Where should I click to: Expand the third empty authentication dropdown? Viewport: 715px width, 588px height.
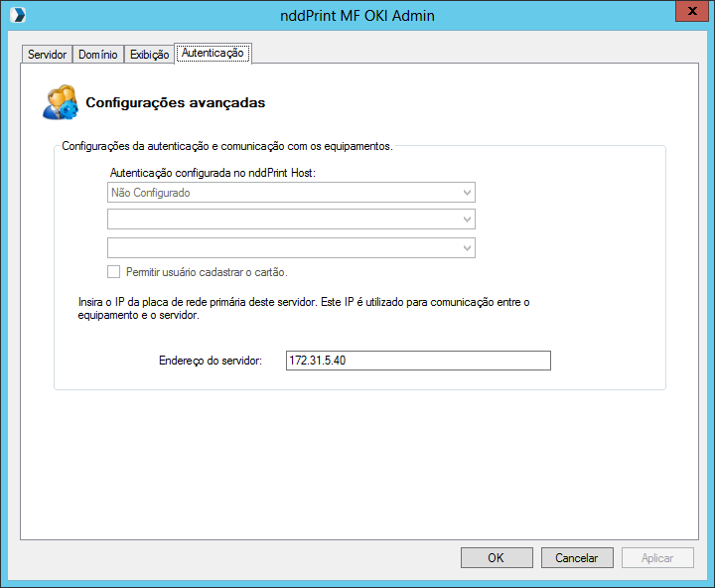click(x=290, y=247)
